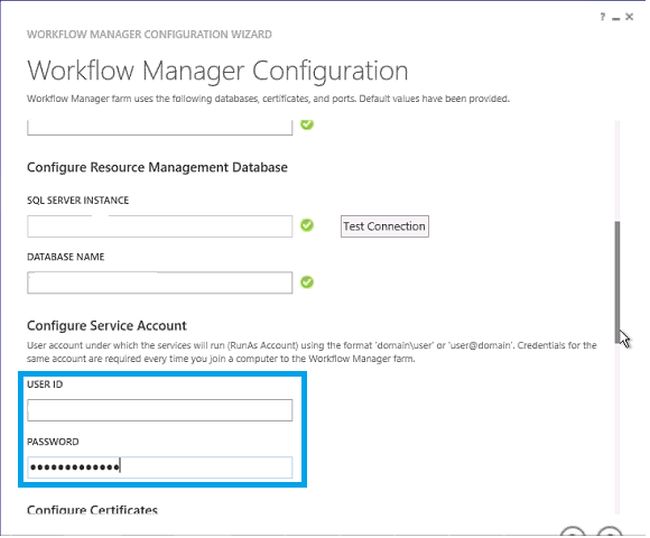Click the green checkmark beside Database Name
The image size is (650, 538).
[308, 282]
